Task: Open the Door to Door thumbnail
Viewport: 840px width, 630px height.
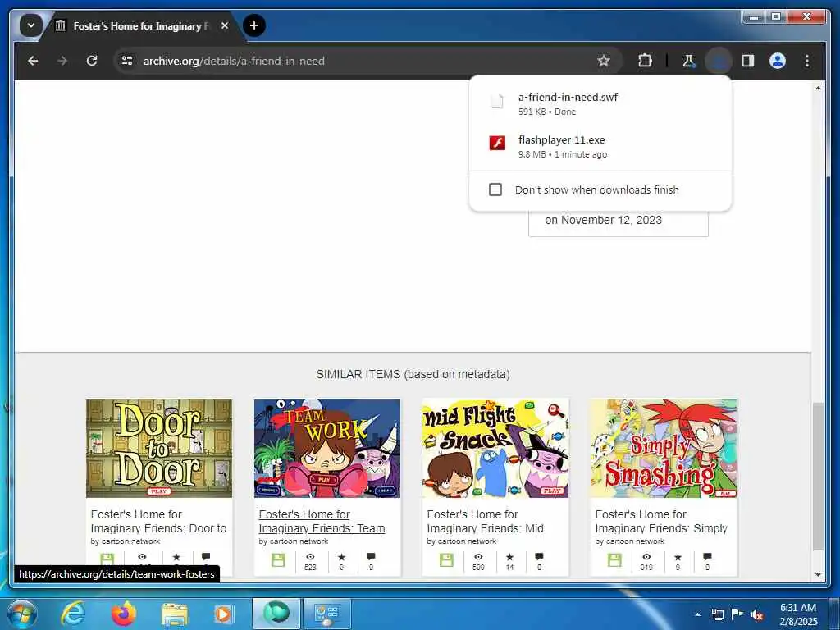Action: click(x=159, y=449)
